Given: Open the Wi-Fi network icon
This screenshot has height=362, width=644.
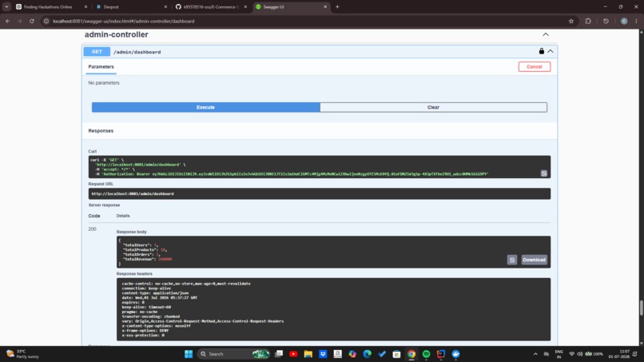Looking at the screenshot, I should [571, 354].
